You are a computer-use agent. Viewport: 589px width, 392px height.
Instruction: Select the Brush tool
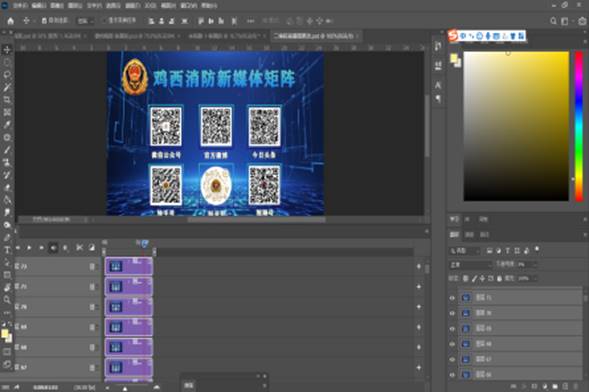coord(7,150)
